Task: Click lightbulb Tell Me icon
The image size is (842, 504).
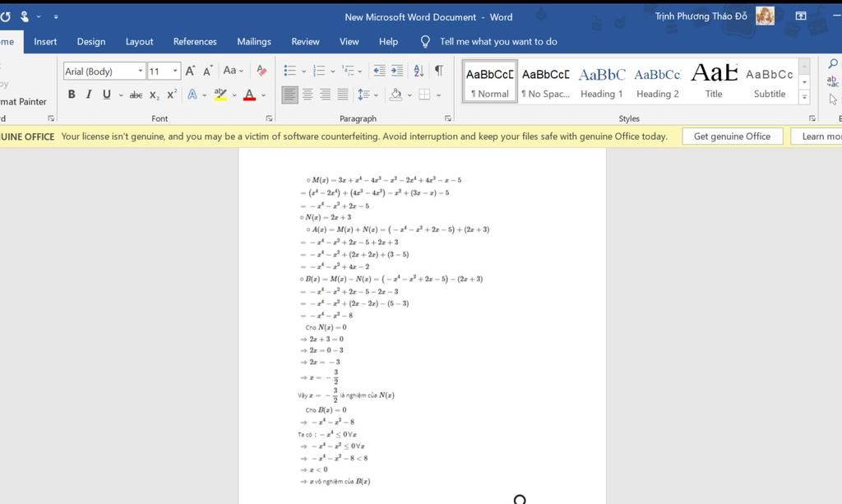Action: (x=425, y=41)
